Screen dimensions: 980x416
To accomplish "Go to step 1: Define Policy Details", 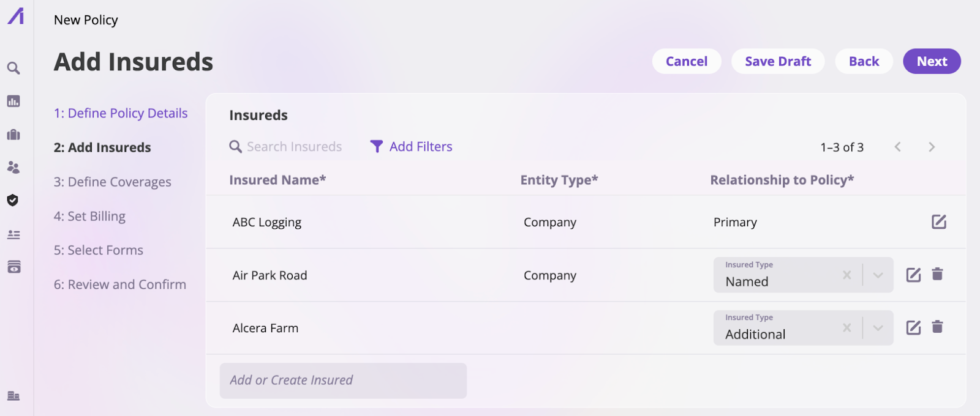I will [121, 113].
